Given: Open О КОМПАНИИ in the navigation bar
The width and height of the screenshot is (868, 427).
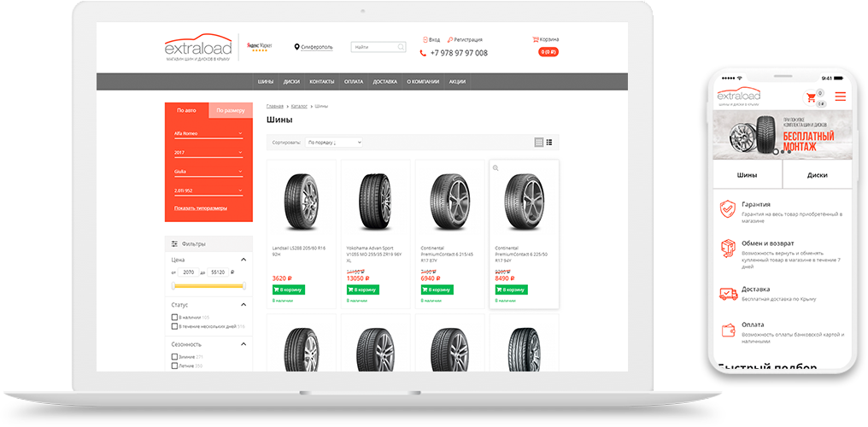Looking at the screenshot, I should coord(423,81).
